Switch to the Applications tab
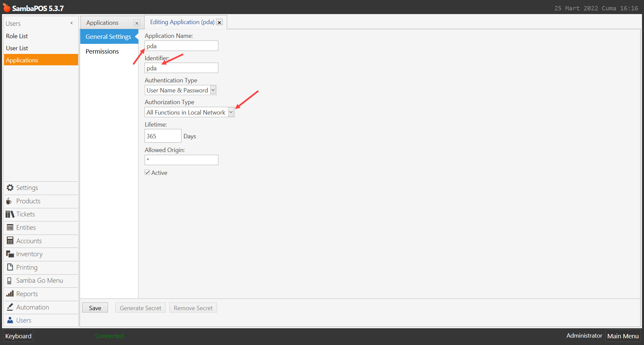644x345 pixels. click(102, 22)
